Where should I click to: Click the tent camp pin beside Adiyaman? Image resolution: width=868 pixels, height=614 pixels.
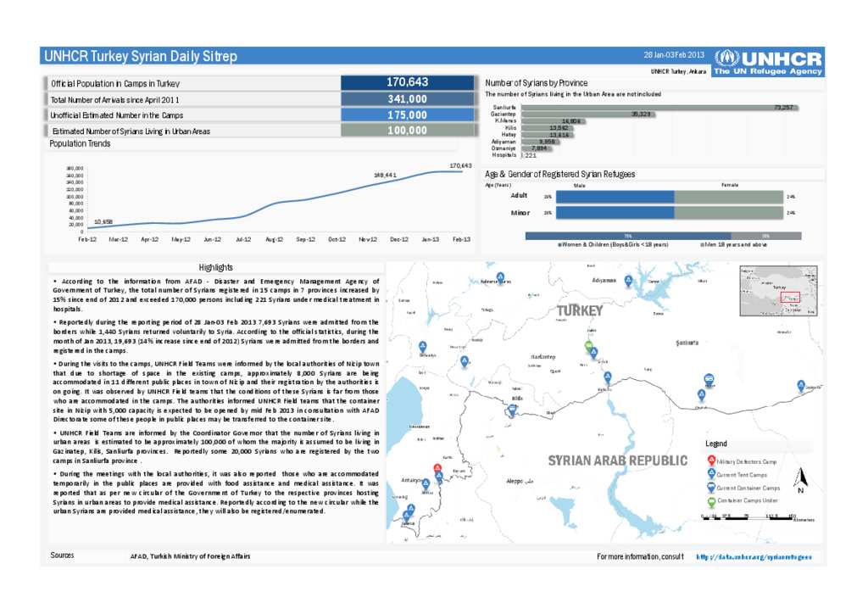point(628,281)
